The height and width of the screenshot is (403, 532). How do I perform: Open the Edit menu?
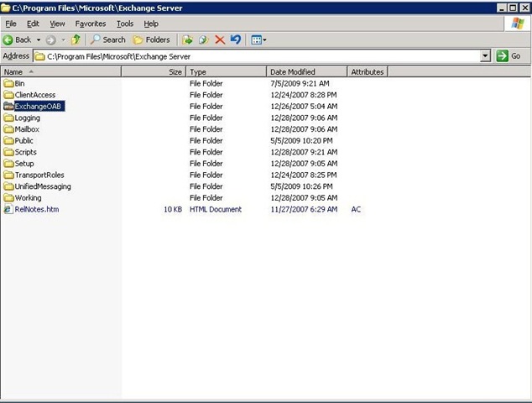33,24
